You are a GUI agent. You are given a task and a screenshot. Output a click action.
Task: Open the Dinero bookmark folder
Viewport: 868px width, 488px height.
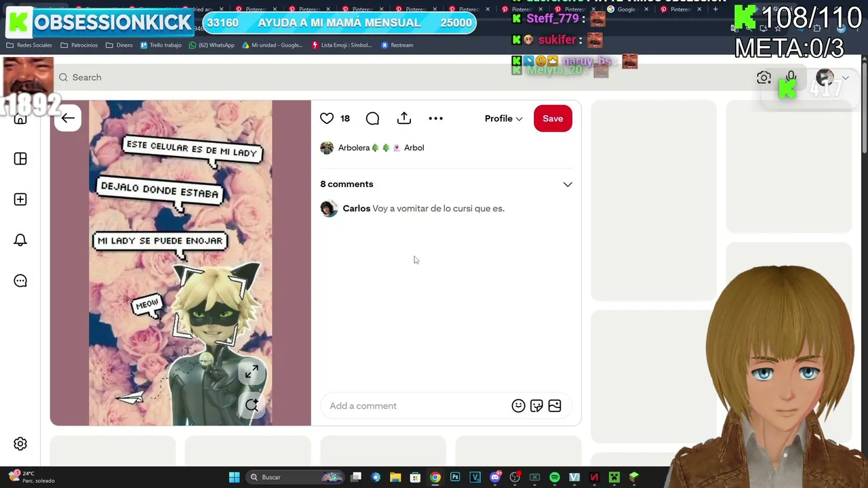119,45
